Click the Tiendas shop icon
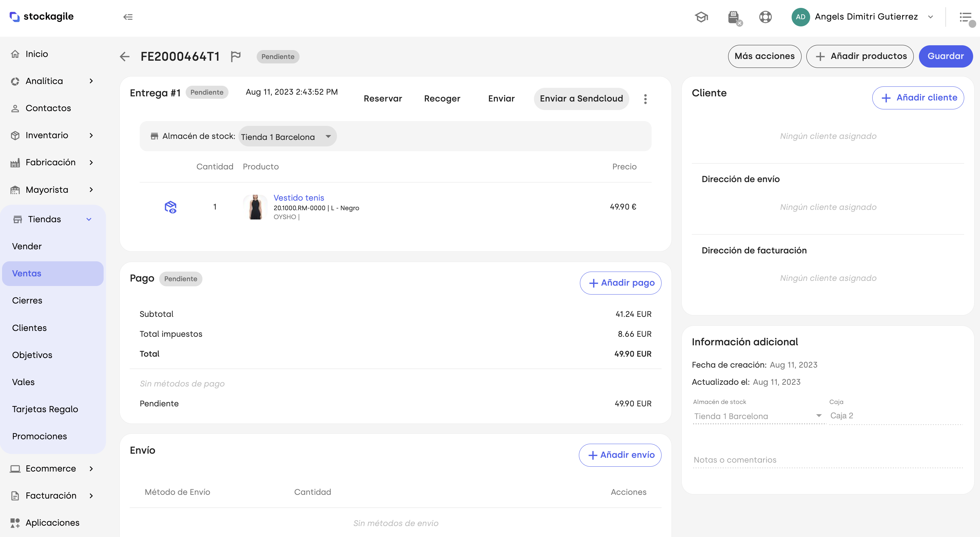 click(17, 219)
